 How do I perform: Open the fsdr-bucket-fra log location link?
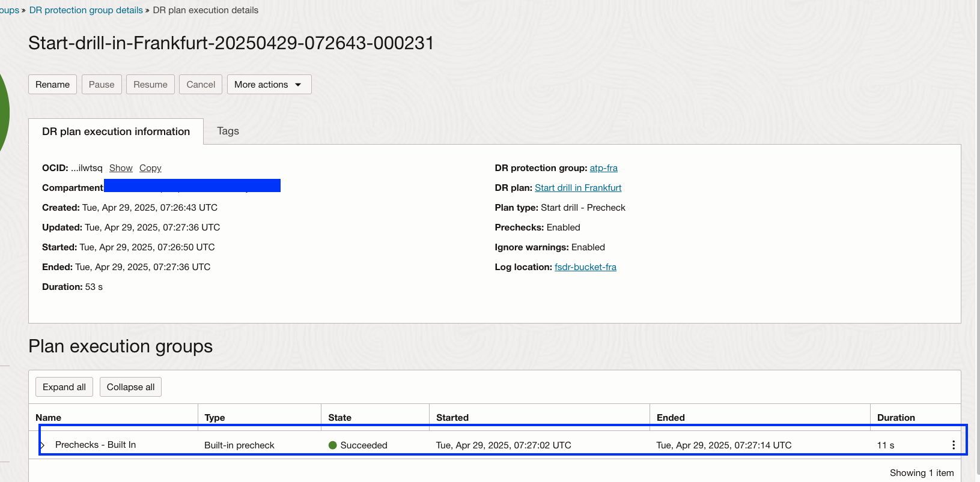point(585,267)
